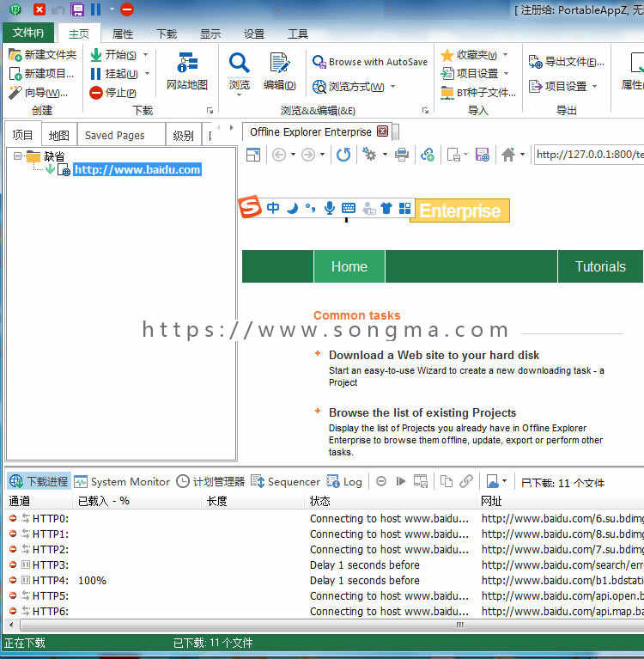Create a new folder with 新建文件夹
The width and height of the screenshot is (644, 659).
click(x=42, y=55)
